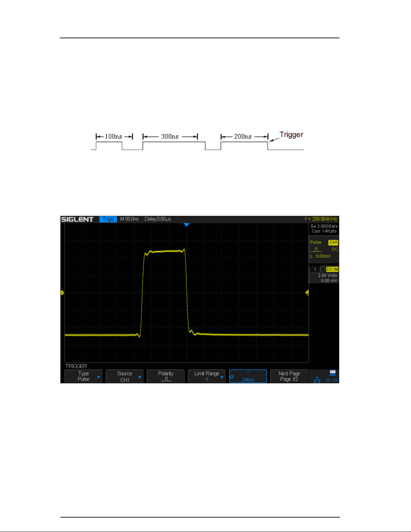This screenshot has width=411, height=532.
Task: Click the TRIGGER menu title
Action: [76, 366]
